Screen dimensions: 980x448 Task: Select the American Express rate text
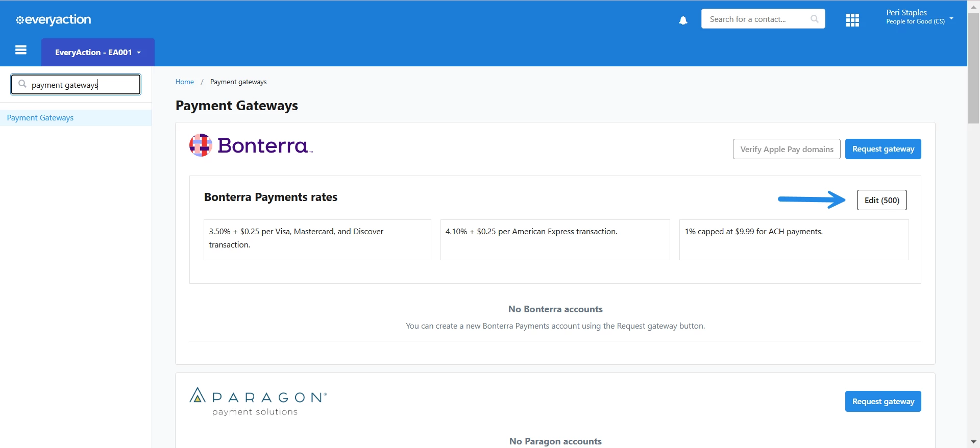(x=531, y=232)
